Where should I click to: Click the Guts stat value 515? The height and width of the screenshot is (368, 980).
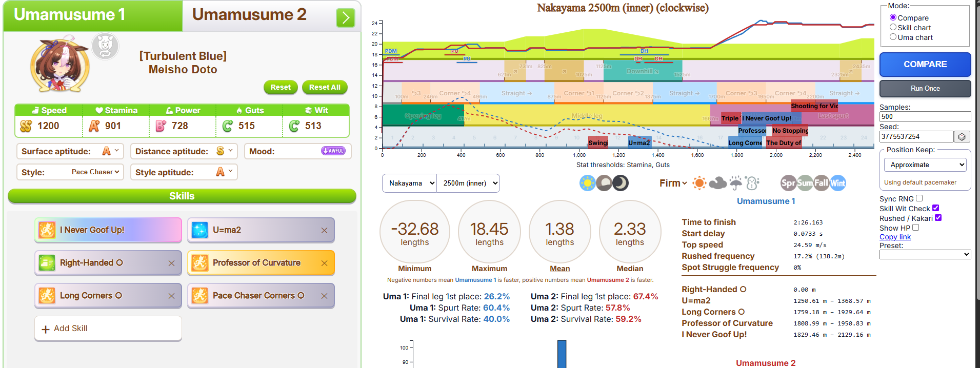[247, 126]
